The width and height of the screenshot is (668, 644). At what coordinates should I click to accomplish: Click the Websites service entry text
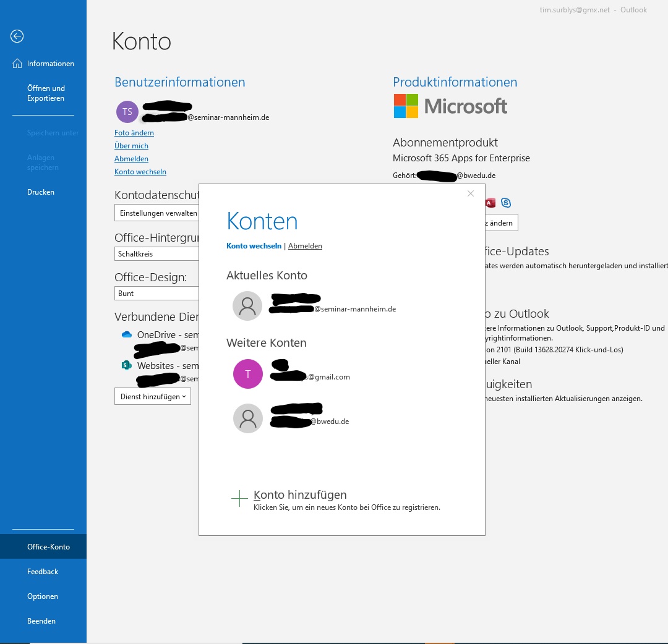point(168,366)
